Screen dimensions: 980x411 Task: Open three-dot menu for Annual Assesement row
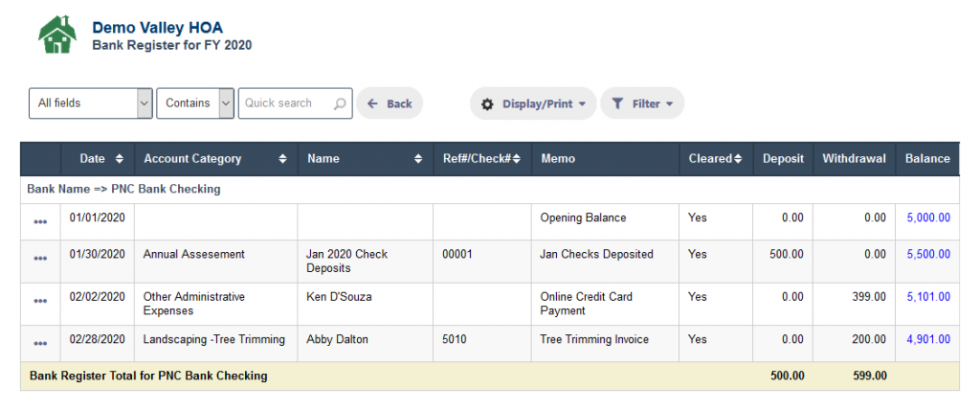(40, 258)
